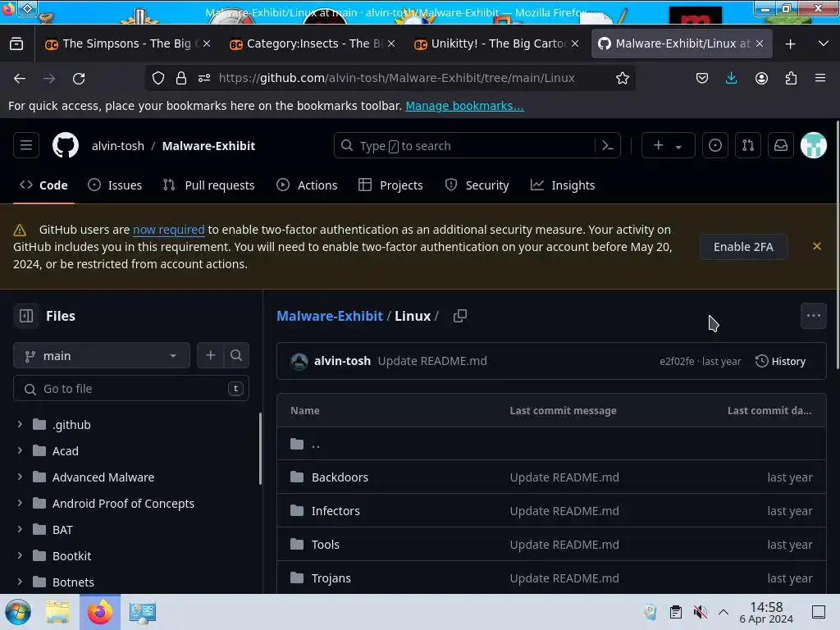Bookmark this page with the star icon
Viewport: 840px width, 630px height.
pyautogui.click(x=622, y=78)
